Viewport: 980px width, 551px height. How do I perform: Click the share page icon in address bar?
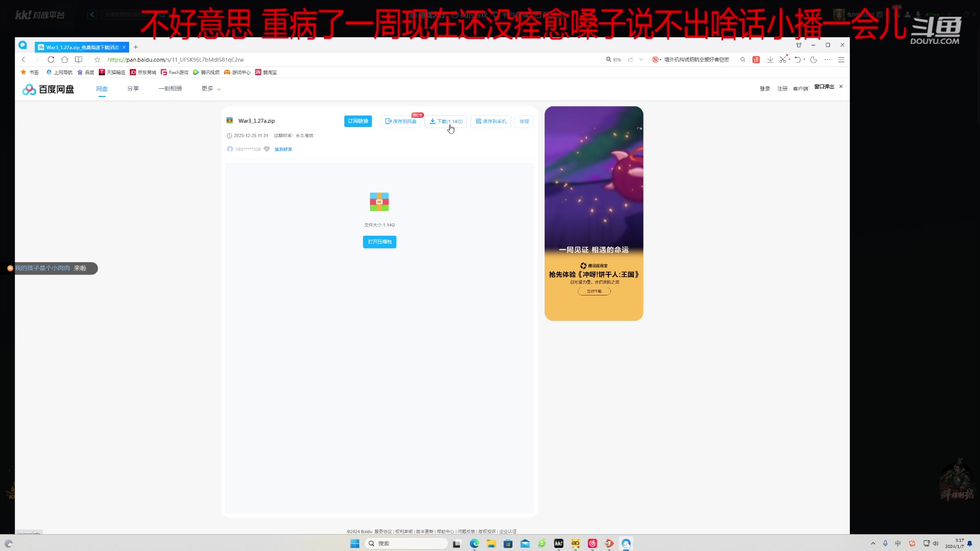tap(630, 60)
